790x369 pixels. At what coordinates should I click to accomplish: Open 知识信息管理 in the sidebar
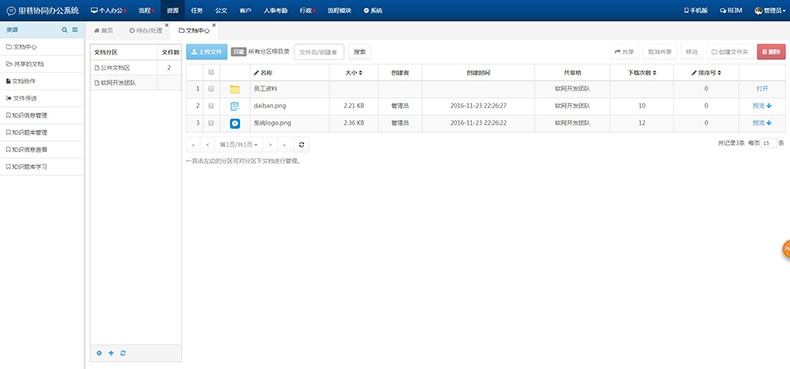(x=42, y=115)
